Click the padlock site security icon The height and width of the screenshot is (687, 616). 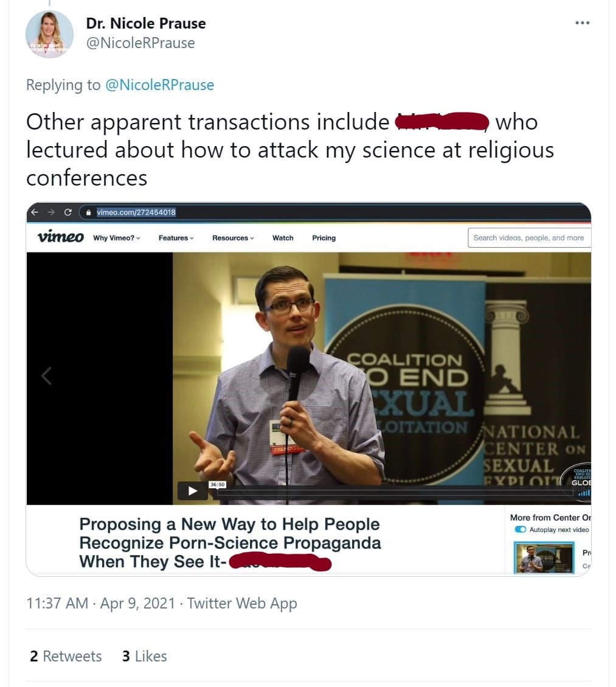tap(88, 212)
